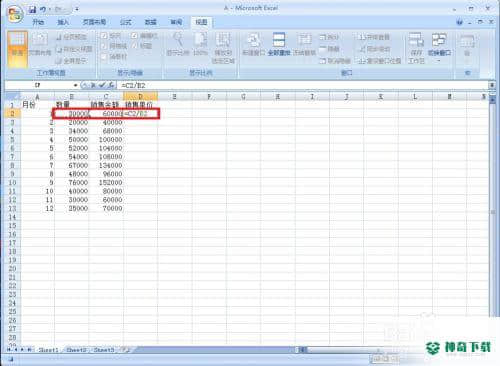Open Freeze Panes option
This screenshot has width=500, height=366.
[304, 44]
